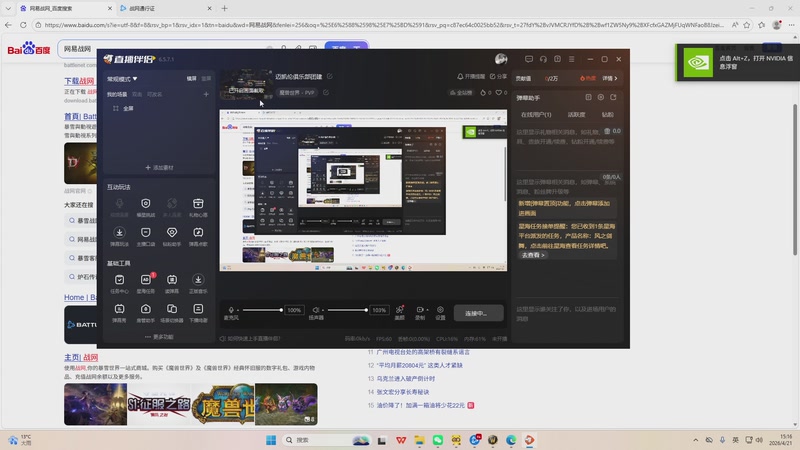Image resolution: width=800 pixels, height=450 pixels.
Task: Switch to 网易战网_百度搜索 browser tab
Action: pos(66,8)
